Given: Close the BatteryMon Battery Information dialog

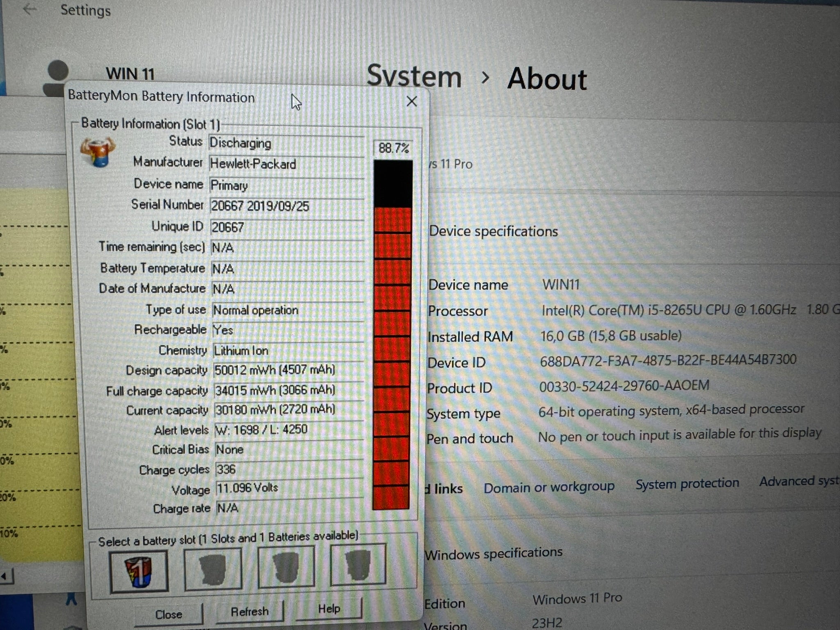Looking at the screenshot, I should point(411,101).
